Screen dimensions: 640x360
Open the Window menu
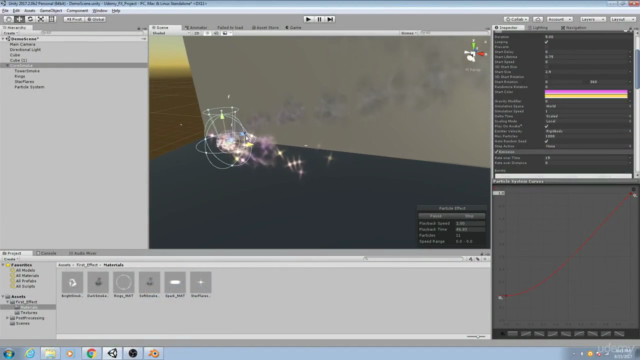[x=100, y=11]
